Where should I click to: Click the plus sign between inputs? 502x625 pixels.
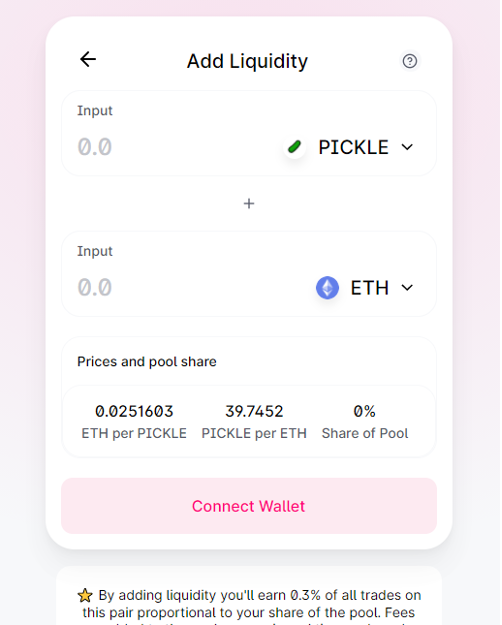point(249,204)
